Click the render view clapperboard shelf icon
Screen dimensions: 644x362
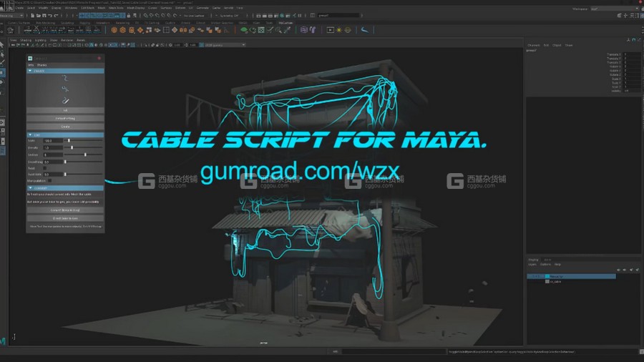330,30
